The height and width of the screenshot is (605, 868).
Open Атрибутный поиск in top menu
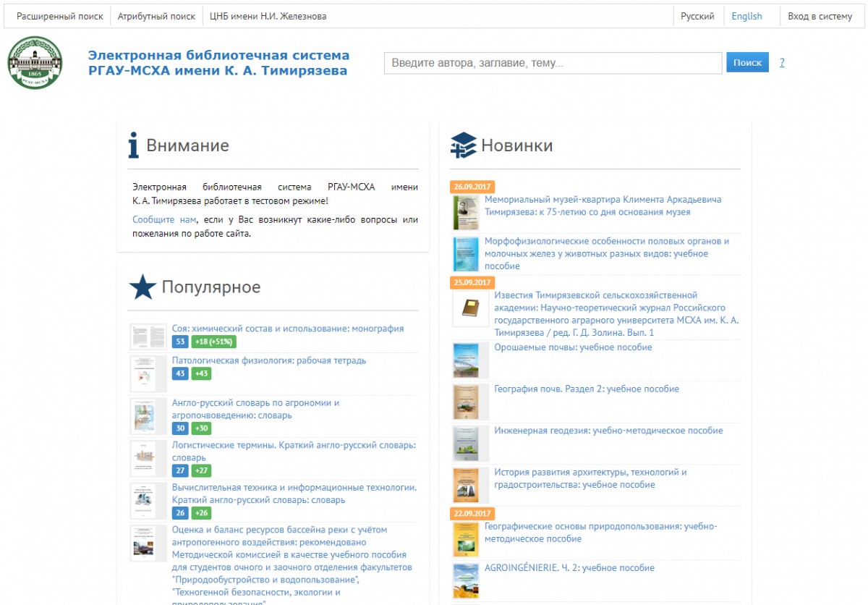pyautogui.click(x=156, y=16)
